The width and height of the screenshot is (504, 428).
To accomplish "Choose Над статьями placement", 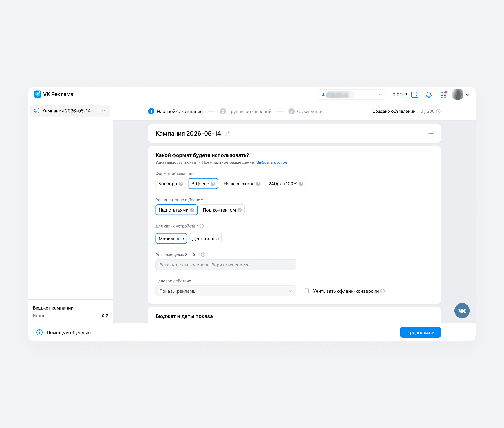I will (x=176, y=210).
